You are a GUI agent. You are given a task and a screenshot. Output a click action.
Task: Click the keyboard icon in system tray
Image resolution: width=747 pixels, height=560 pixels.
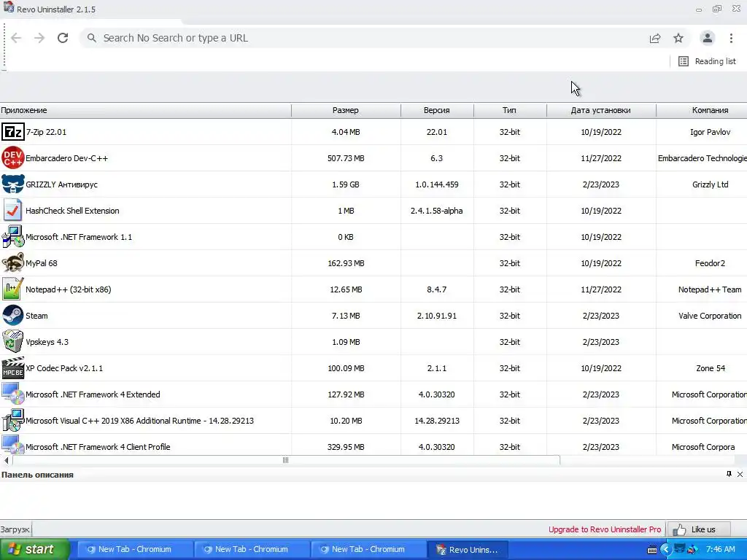tap(652, 550)
